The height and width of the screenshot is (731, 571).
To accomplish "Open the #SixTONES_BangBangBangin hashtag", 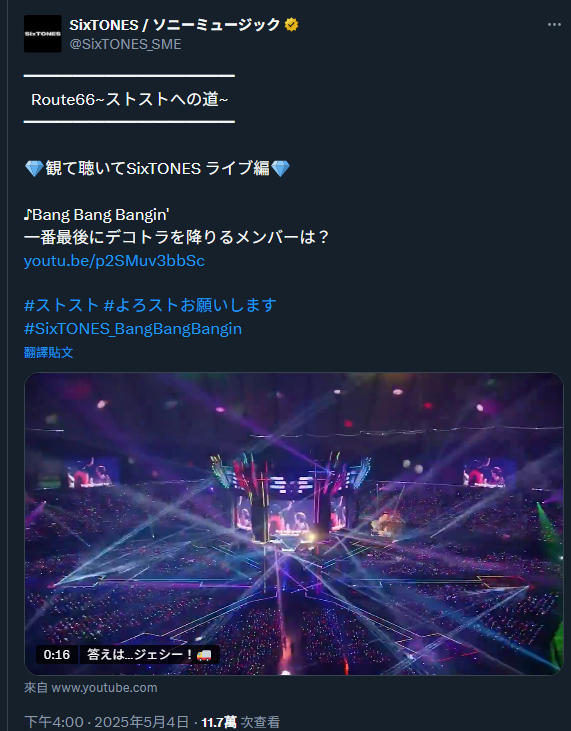I will click(x=133, y=329).
